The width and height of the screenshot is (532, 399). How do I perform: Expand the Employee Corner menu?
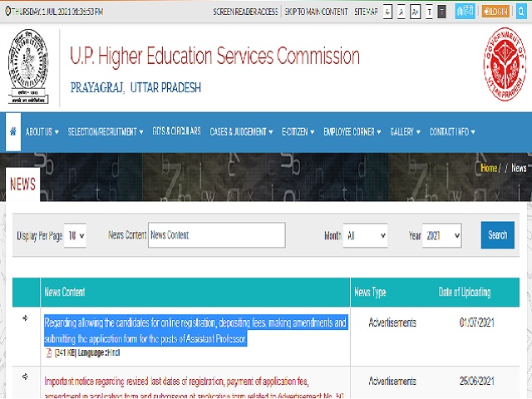[352, 131]
